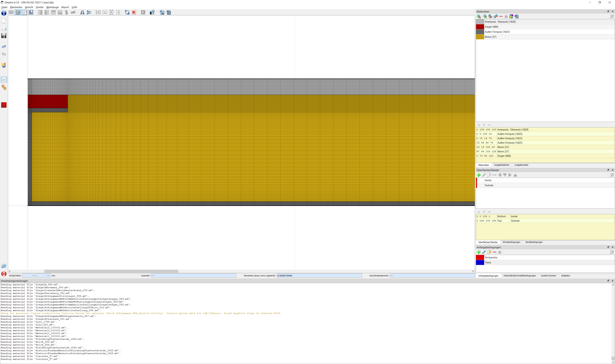The height and width of the screenshot is (364, 615).
Task: Click the chat messages icon in left sidebar
Action: point(4,266)
